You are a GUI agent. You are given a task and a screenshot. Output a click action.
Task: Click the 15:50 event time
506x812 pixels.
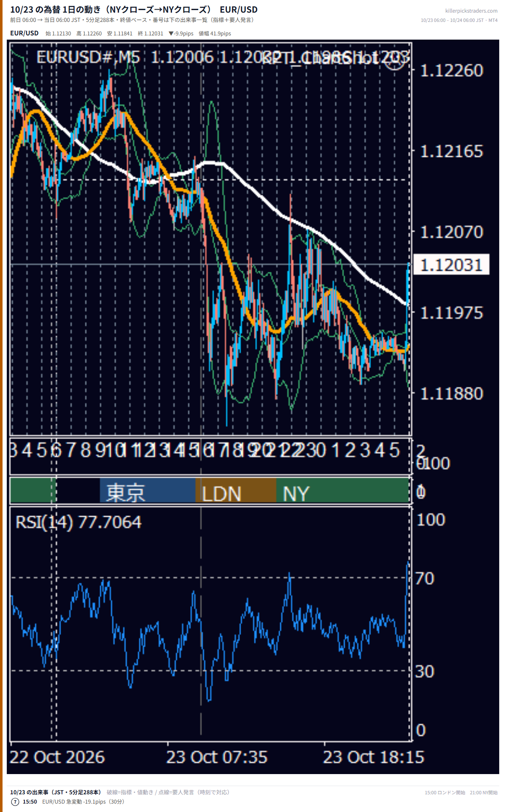coord(30,801)
